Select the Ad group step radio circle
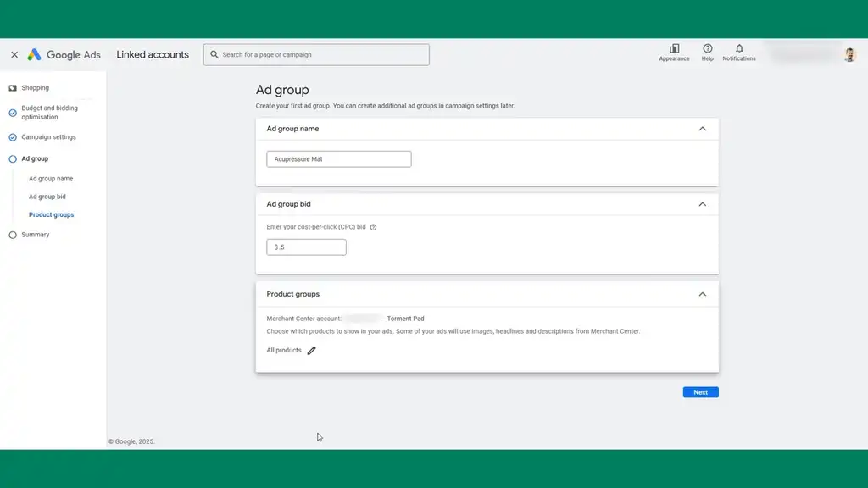The height and width of the screenshot is (488, 868). [11, 158]
